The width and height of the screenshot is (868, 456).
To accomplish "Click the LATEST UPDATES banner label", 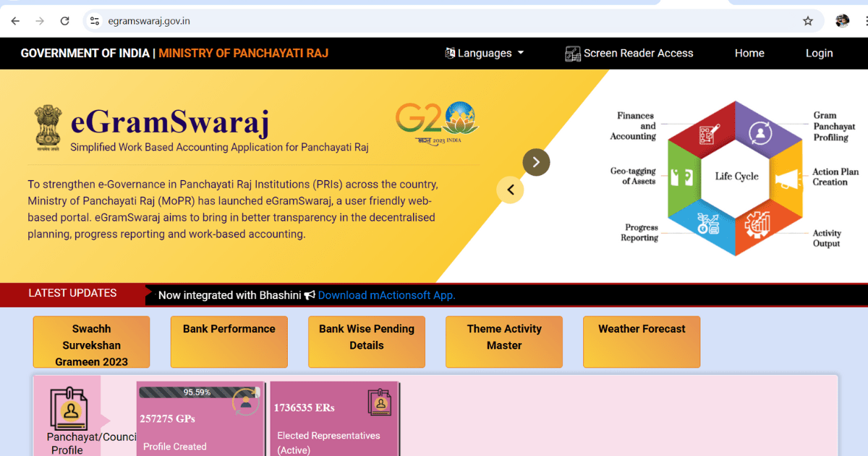I will click(72, 293).
